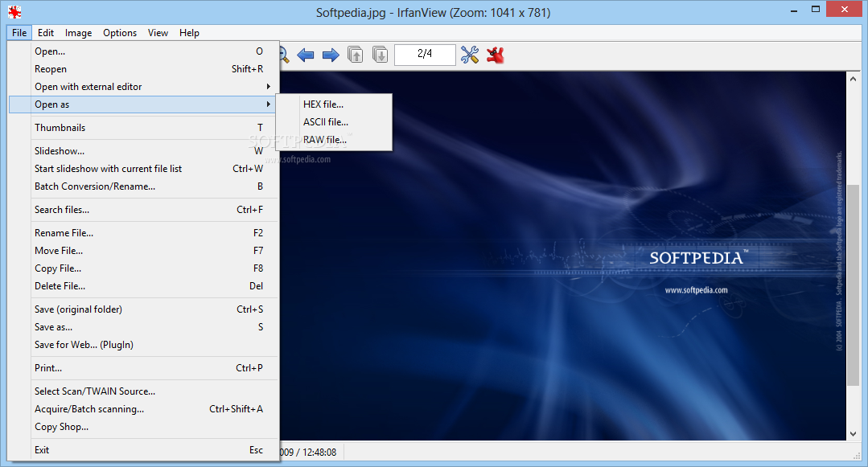
Task: Open IrfanView properties/settings tools icon
Action: click(470, 54)
